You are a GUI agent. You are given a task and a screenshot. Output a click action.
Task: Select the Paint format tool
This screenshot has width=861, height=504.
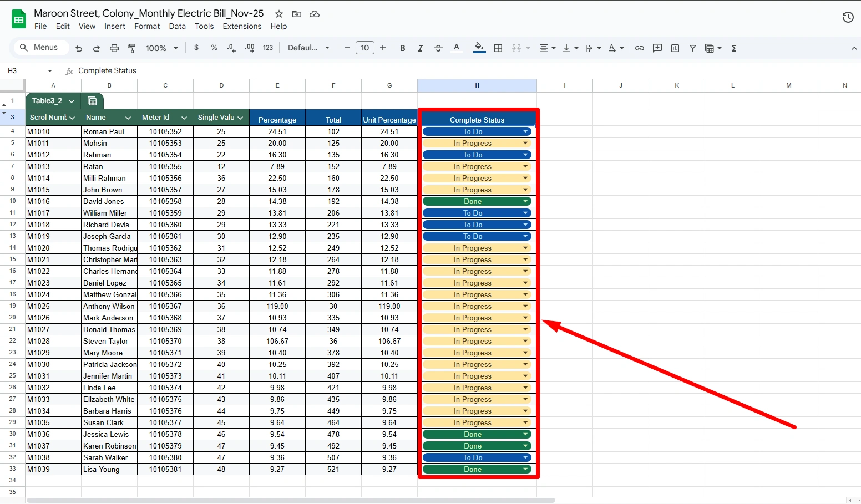(x=131, y=48)
